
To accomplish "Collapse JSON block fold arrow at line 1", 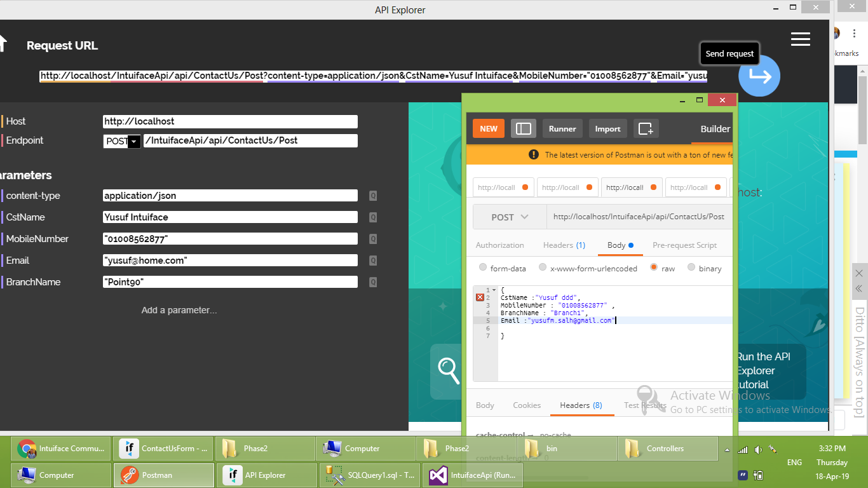I will [494, 290].
